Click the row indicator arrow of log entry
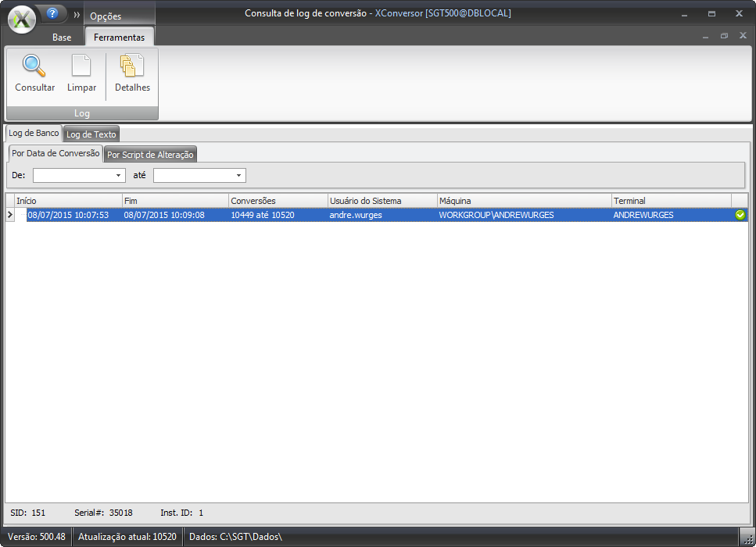 click(x=10, y=215)
